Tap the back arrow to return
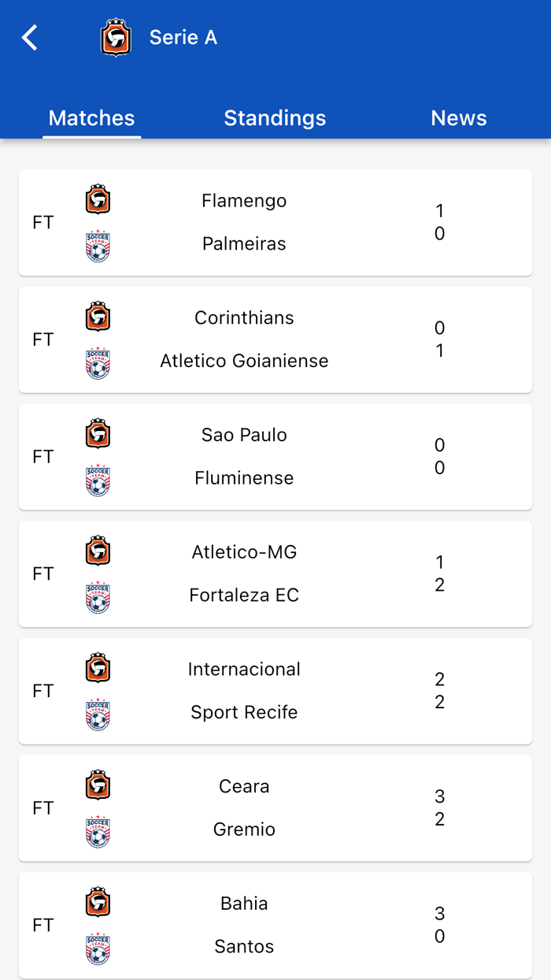 click(29, 37)
